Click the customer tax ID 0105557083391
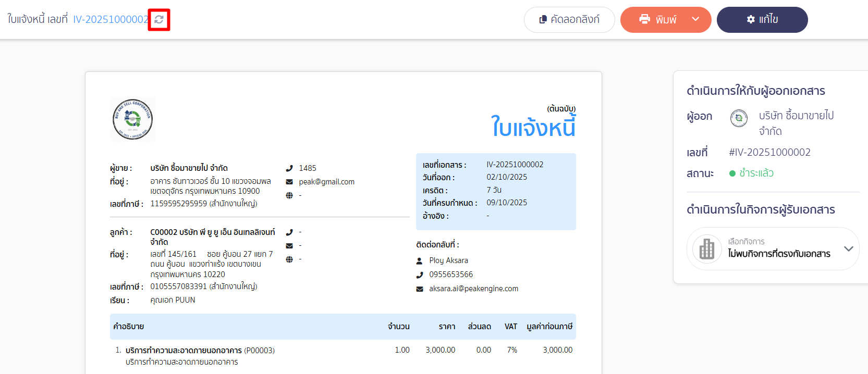Screen dimensions: 868x374 (x=179, y=286)
